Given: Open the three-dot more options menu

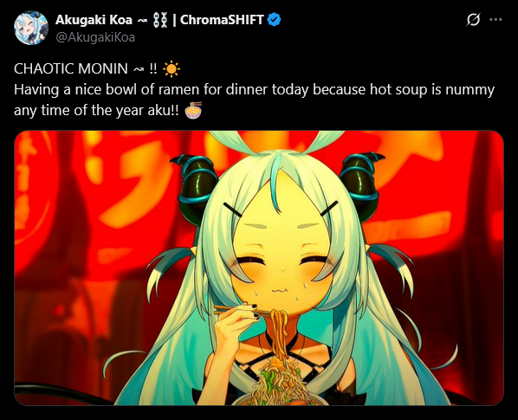Looking at the screenshot, I should [495, 19].
